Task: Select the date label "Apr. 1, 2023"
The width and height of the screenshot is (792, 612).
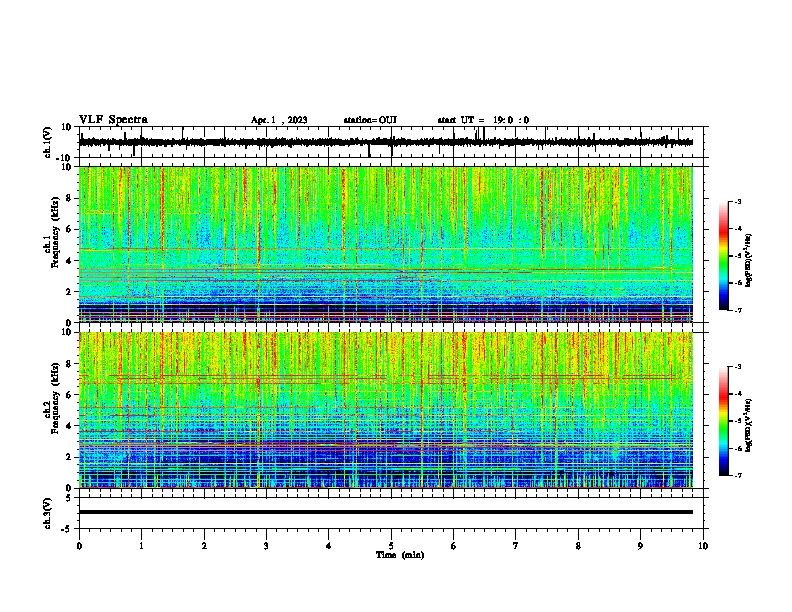Action: point(279,120)
